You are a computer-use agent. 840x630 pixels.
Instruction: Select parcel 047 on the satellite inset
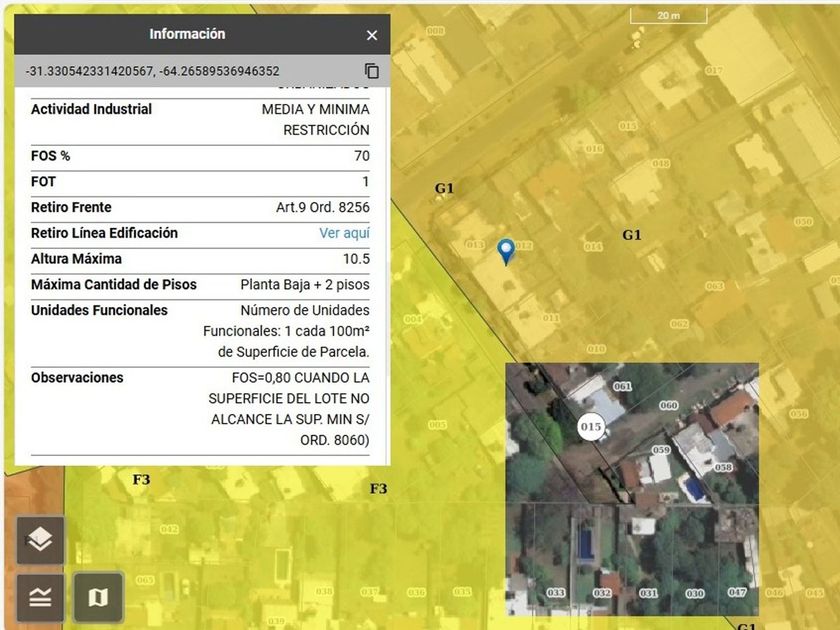click(737, 593)
